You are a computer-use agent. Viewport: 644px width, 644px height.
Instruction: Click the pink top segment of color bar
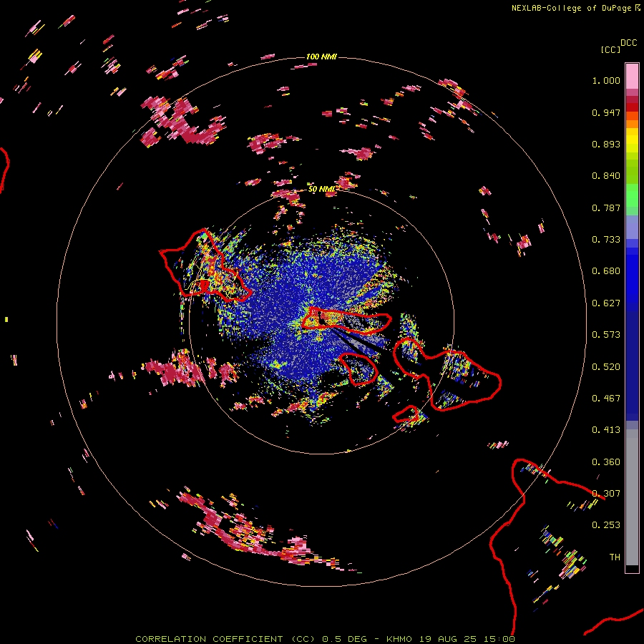[632, 76]
